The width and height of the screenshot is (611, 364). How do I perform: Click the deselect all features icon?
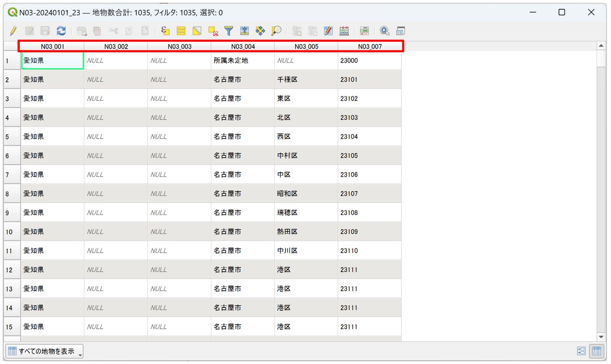click(x=213, y=31)
